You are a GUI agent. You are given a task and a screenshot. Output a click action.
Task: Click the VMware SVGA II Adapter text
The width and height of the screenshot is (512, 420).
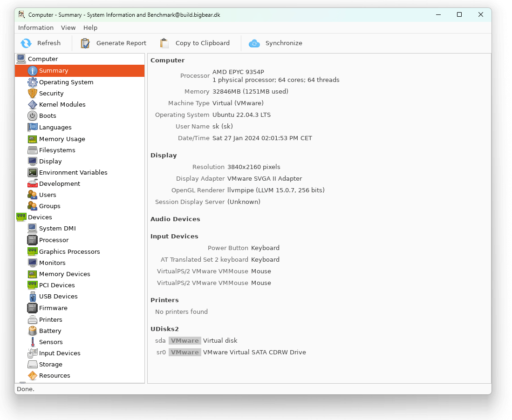[265, 178]
